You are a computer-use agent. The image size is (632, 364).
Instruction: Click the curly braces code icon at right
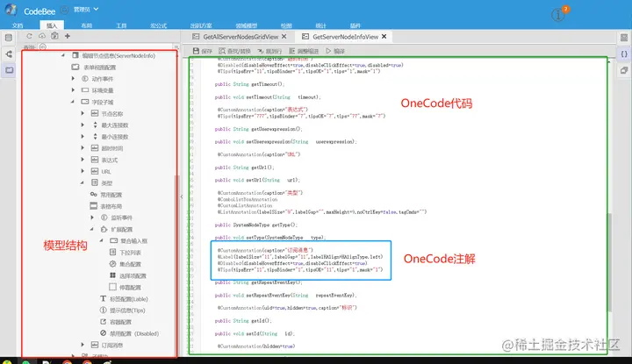coord(624,54)
